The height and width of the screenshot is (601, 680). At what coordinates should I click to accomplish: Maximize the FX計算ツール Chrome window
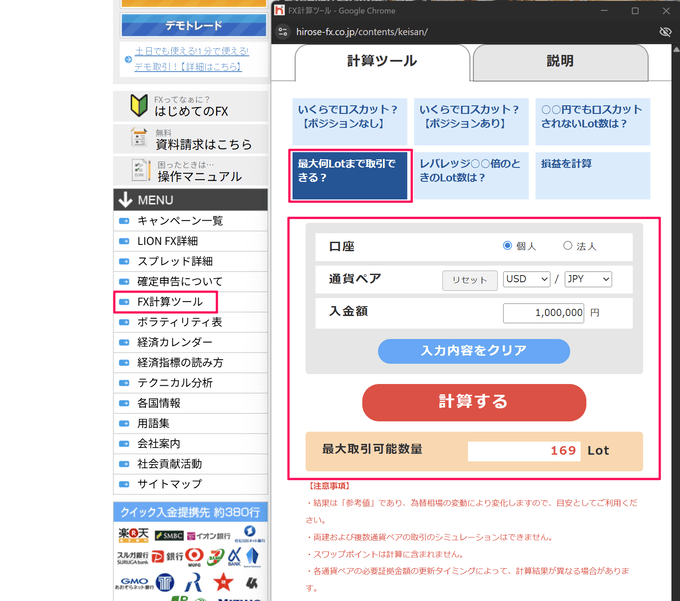(x=635, y=11)
